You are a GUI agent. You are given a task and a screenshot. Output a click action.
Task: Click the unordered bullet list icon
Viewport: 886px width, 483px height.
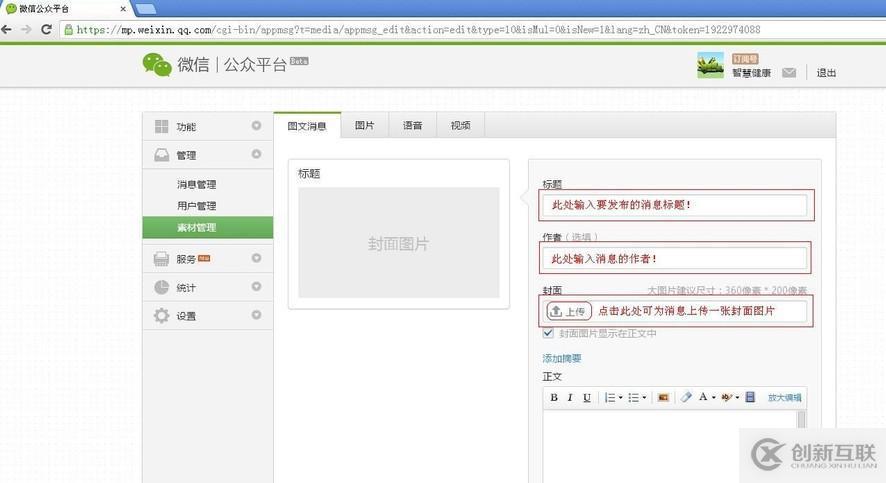click(633, 398)
